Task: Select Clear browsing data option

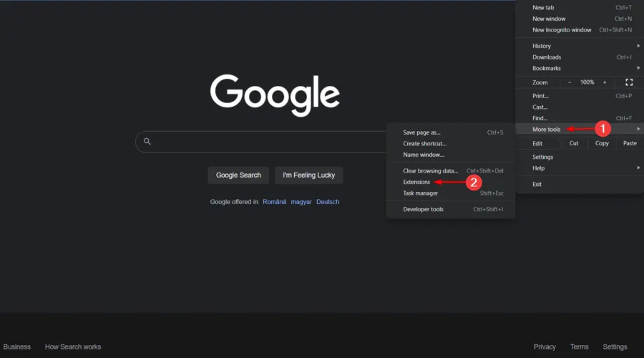Action: pyautogui.click(x=430, y=171)
